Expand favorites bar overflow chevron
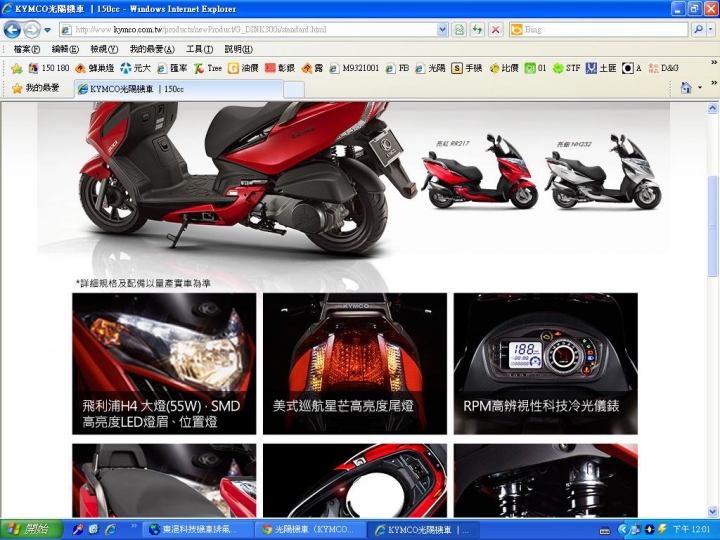720x540 pixels. tap(714, 62)
